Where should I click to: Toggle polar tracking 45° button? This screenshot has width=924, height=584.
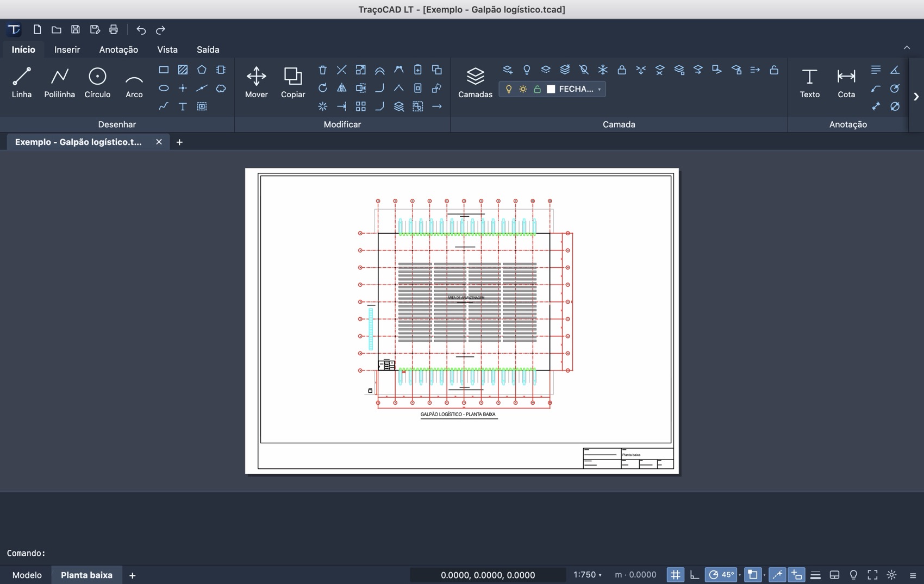click(x=721, y=575)
